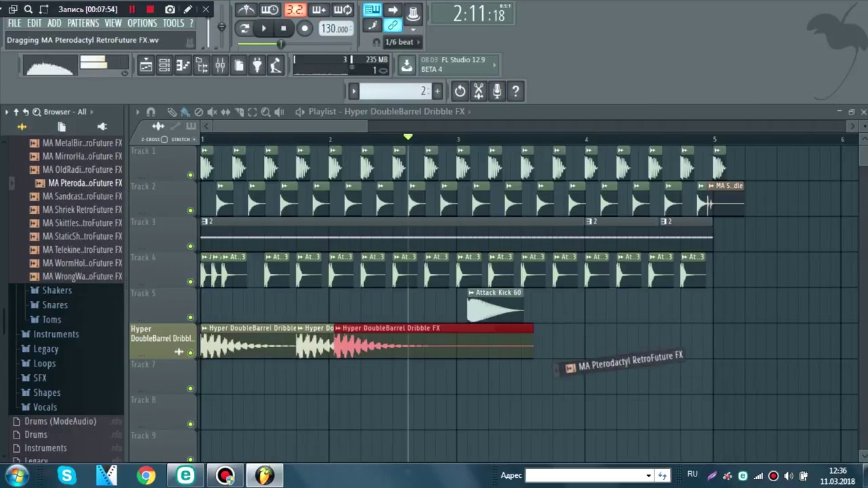Click the metronome icon in transport
The width and height of the screenshot is (868, 488).
coord(245,9)
